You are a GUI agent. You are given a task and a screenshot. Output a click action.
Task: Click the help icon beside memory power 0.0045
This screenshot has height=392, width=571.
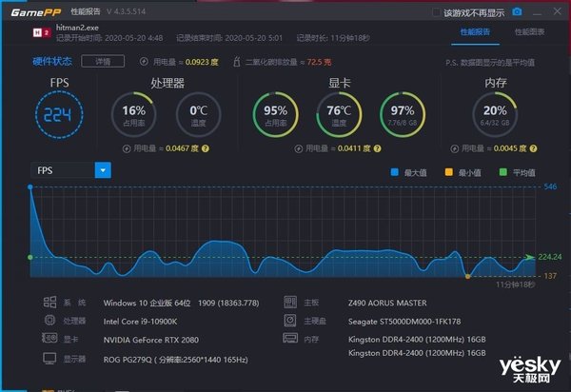click(534, 148)
